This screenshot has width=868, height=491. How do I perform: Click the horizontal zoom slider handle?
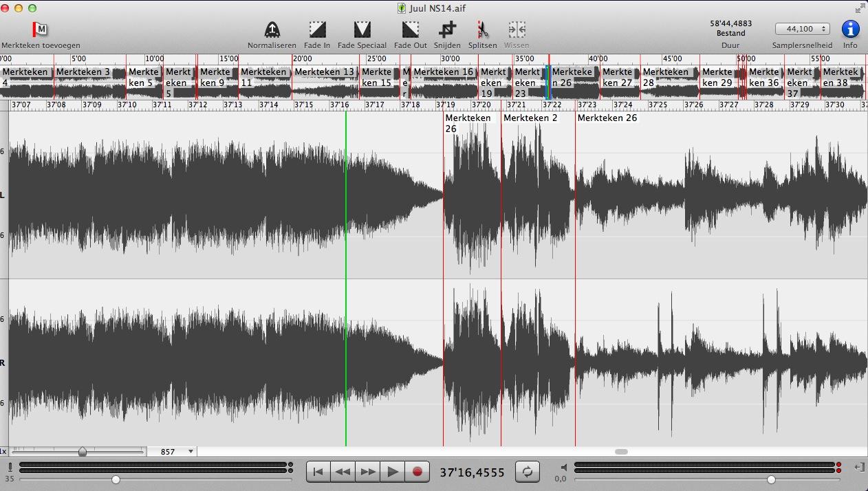pos(83,452)
